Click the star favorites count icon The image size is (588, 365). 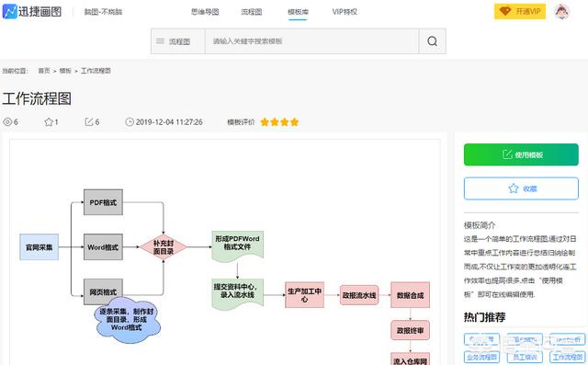49,122
